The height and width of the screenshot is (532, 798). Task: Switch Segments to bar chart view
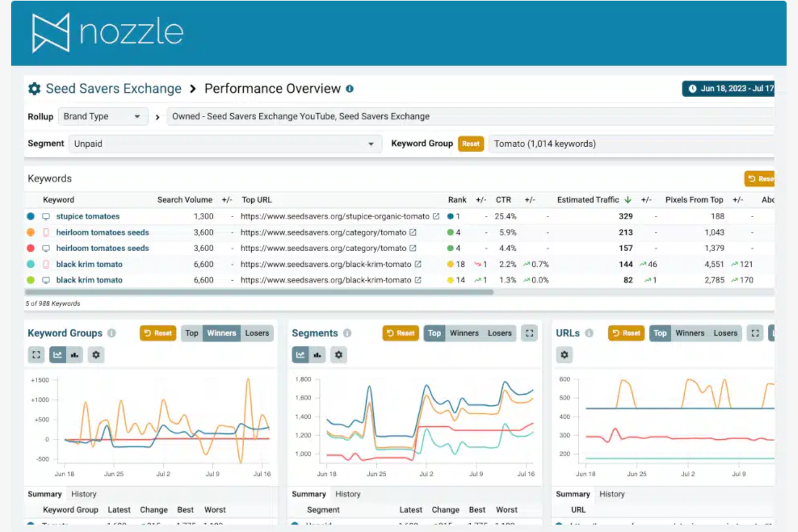point(317,355)
